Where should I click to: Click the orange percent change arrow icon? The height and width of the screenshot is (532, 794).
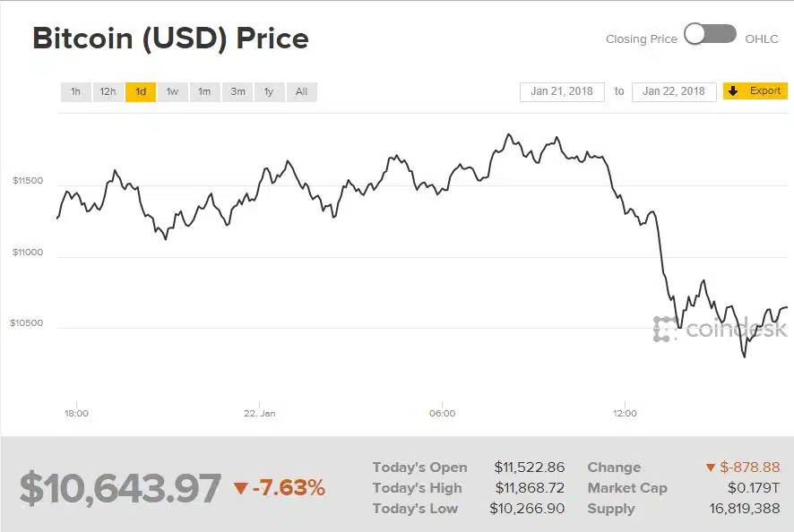[240, 488]
